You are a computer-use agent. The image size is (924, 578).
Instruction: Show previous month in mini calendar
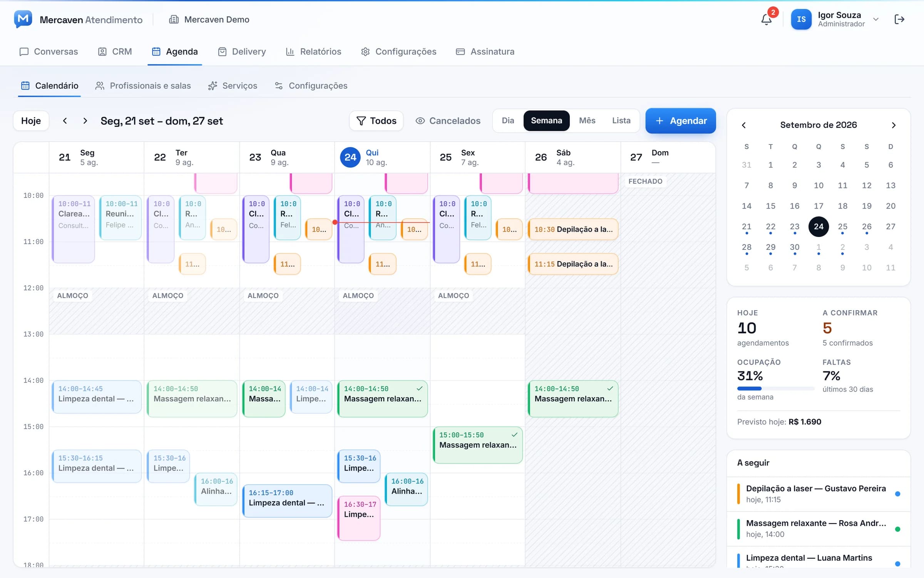click(744, 125)
